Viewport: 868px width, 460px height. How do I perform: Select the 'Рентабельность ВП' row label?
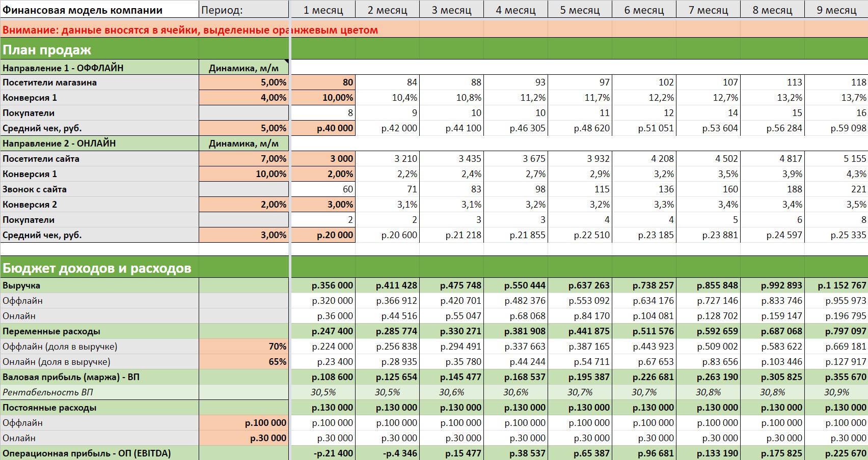99,392
